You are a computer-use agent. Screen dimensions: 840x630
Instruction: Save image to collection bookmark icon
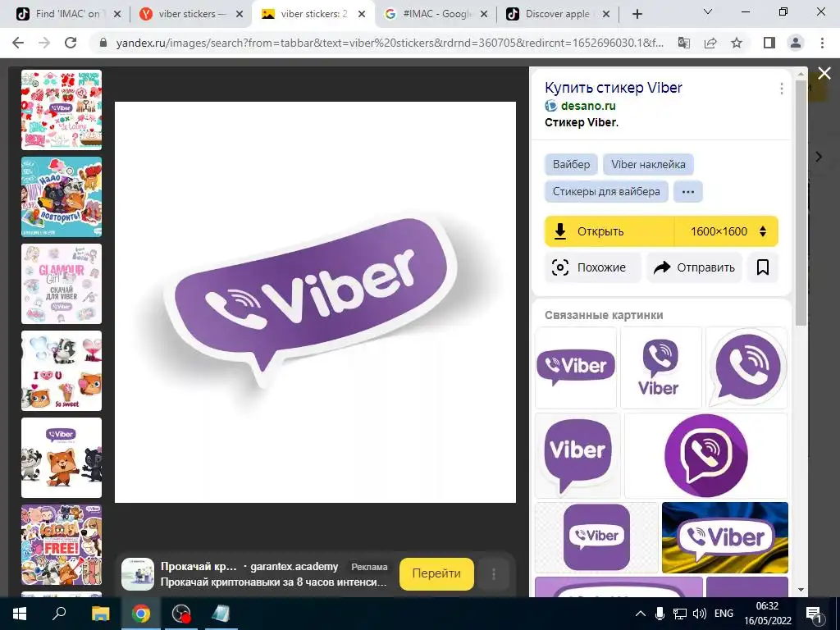pos(763,267)
